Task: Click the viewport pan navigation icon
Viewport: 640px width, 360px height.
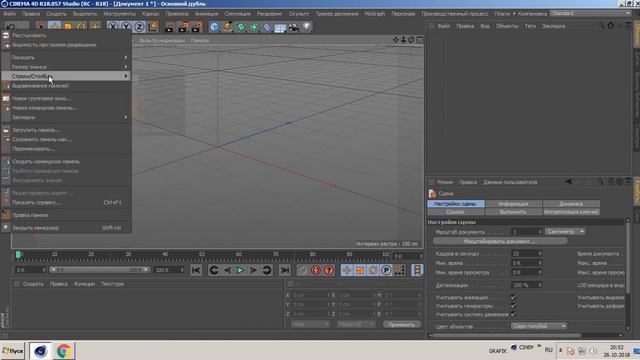Action: click(x=396, y=40)
